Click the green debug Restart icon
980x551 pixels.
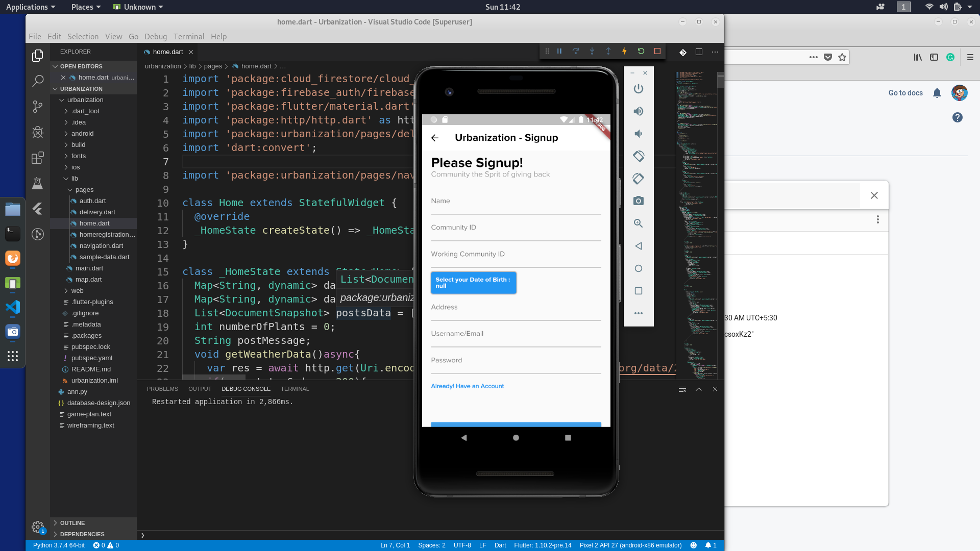tap(641, 51)
